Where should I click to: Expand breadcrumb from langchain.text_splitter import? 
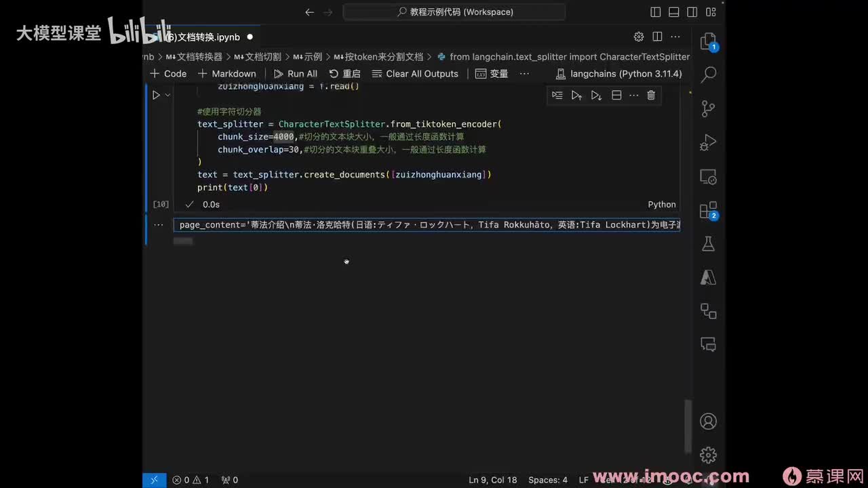(x=564, y=57)
